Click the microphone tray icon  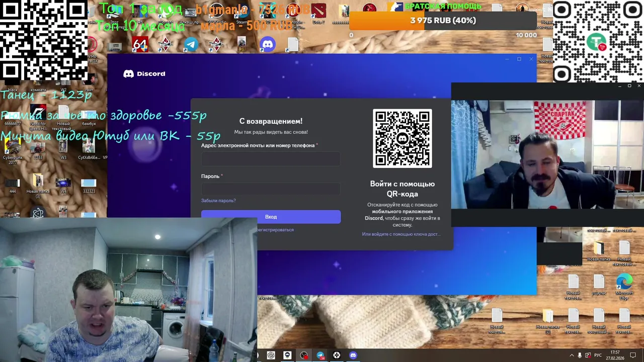point(580,355)
